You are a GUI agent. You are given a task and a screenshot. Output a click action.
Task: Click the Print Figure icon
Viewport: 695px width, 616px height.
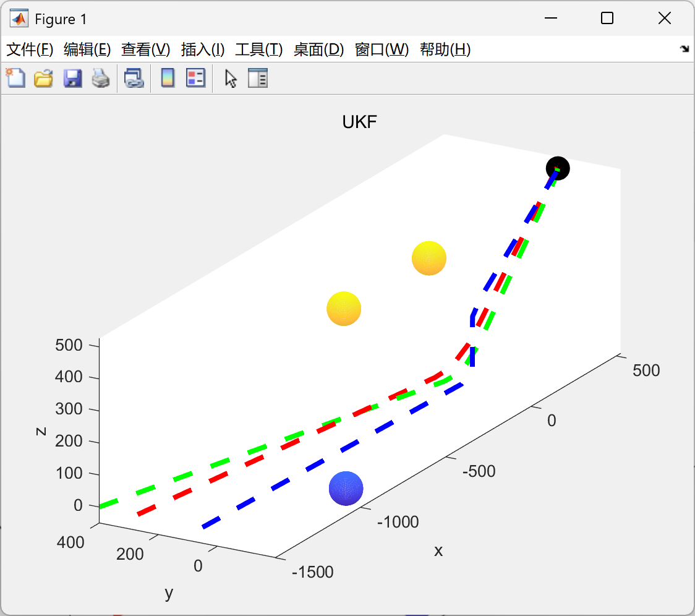101,78
